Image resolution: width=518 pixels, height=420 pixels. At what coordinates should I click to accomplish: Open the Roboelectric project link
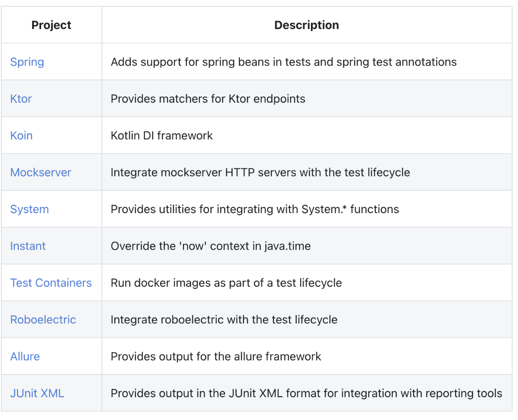(x=42, y=319)
